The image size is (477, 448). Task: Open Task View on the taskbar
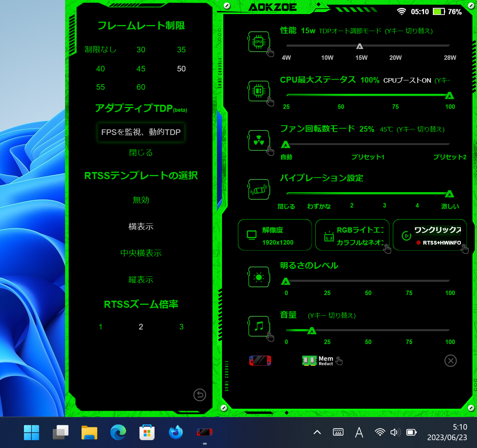point(61,432)
